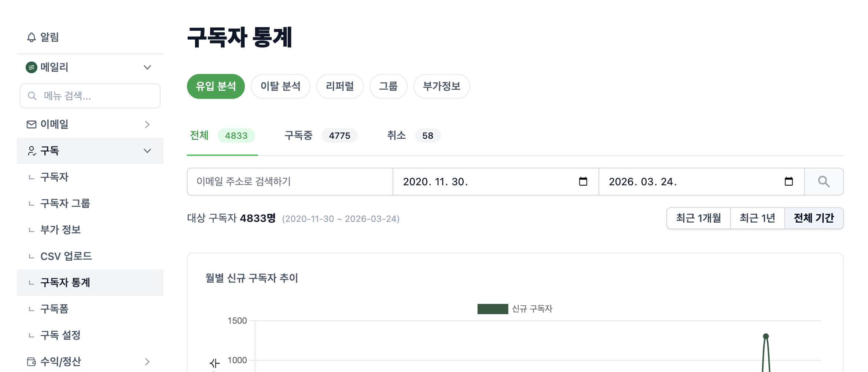The width and height of the screenshot is (868, 372).
Task: Collapse the 구독 section chevron
Action: 147,150
